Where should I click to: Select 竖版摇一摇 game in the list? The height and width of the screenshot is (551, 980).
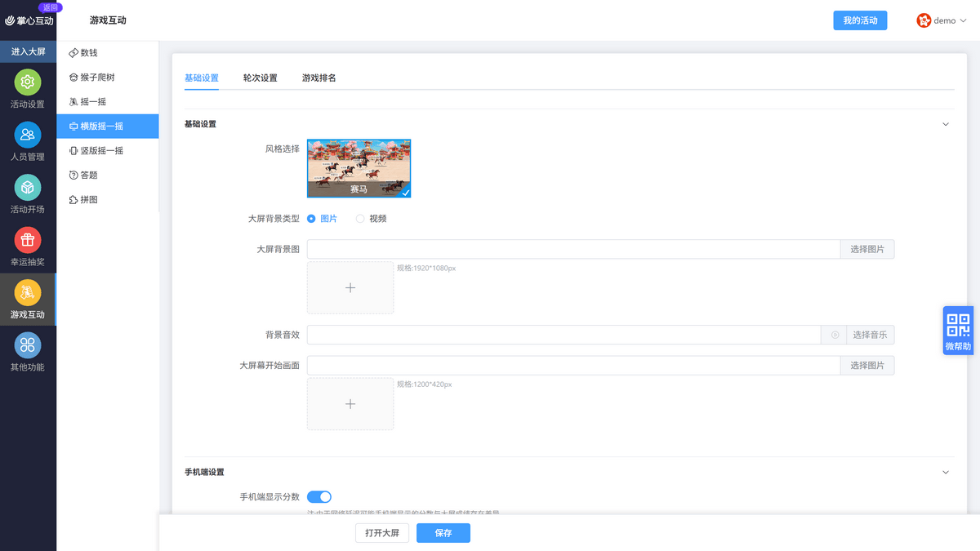(x=108, y=151)
